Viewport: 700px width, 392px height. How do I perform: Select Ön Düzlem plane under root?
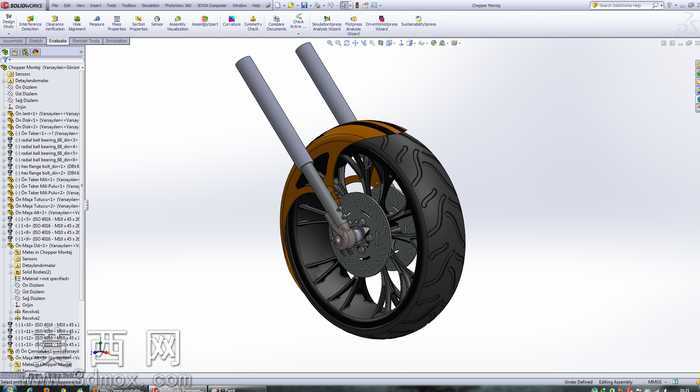(26, 88)
